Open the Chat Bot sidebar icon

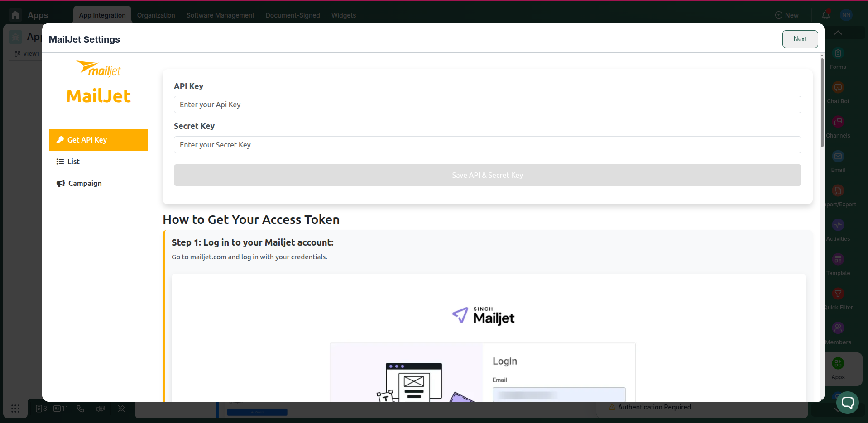(x=838, y=88)
